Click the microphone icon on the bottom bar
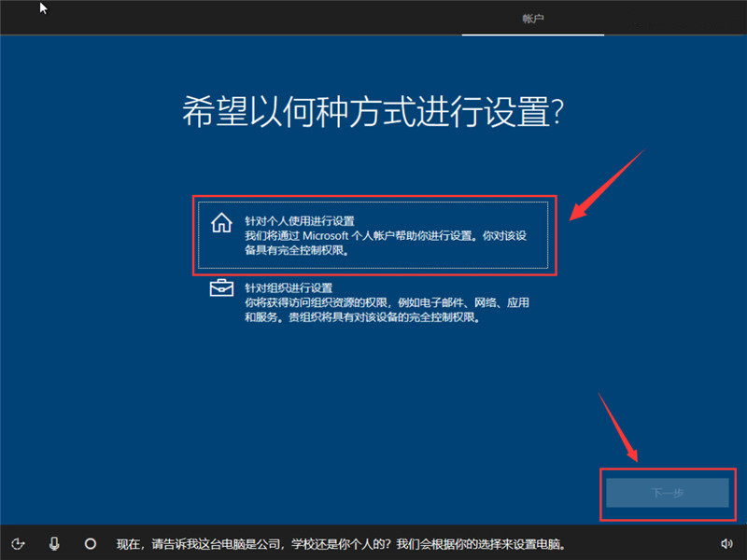The height and width of the screenshot is (560, 747). click(56, 543)
